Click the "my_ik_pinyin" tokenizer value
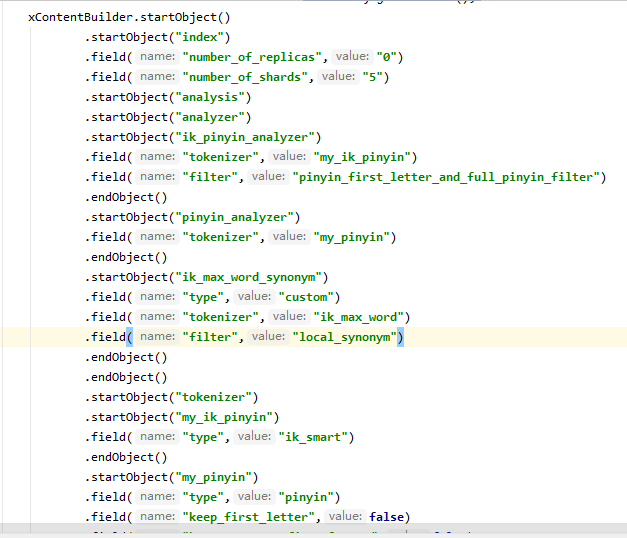Screen dimensions: 627x538 pyautogui.click(x=362, y=157)
